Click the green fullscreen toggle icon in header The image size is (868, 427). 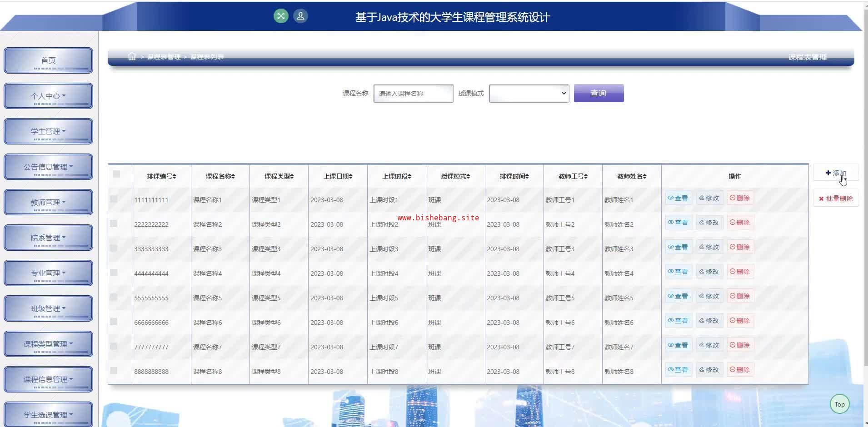281,16
